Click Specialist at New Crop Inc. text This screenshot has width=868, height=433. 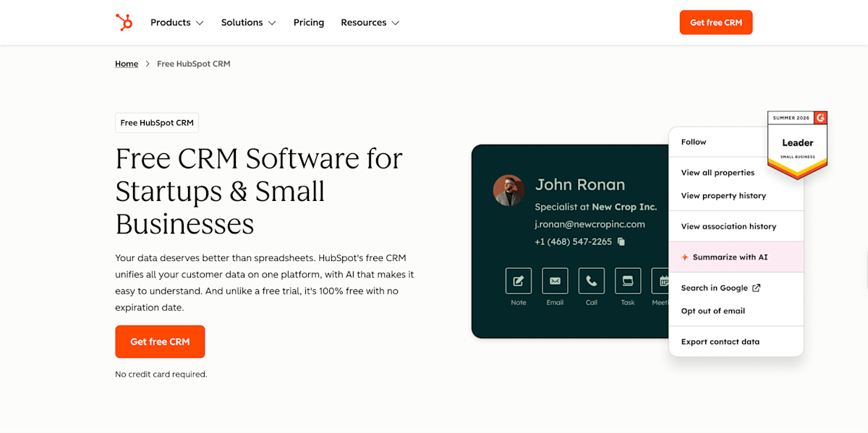pyautogui.click(x=596, y=207)
